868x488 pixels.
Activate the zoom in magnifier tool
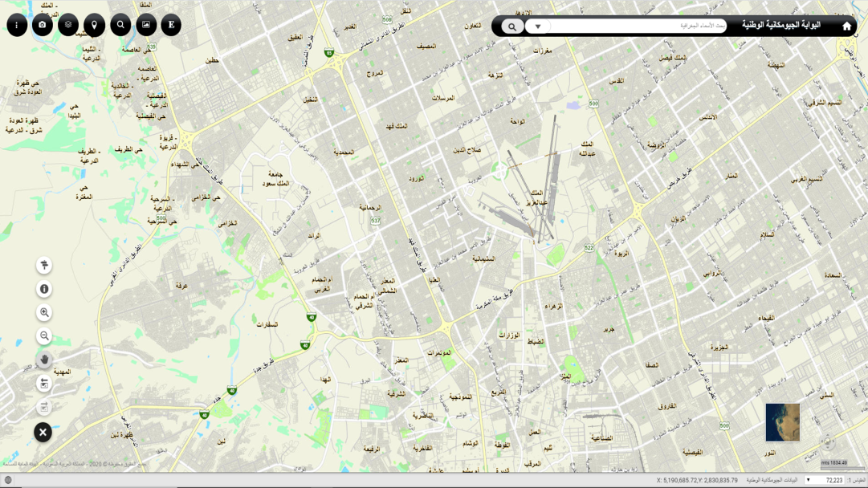click(x=44, y=312)
